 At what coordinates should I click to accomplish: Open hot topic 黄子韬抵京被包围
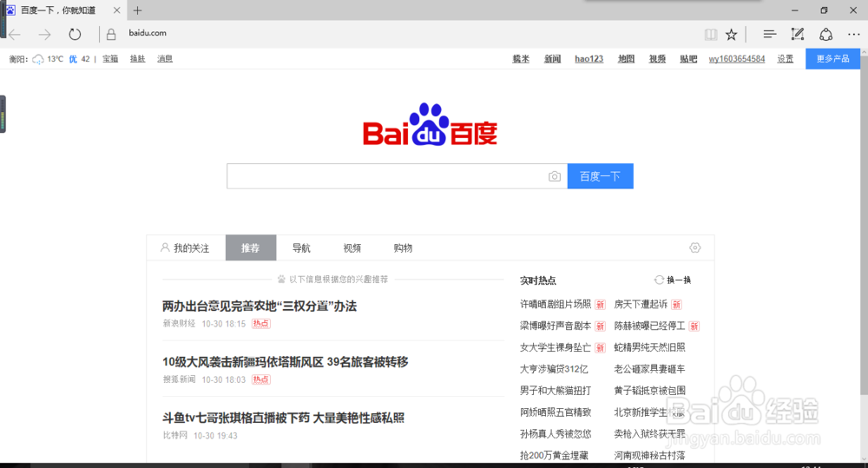(649, 391)
